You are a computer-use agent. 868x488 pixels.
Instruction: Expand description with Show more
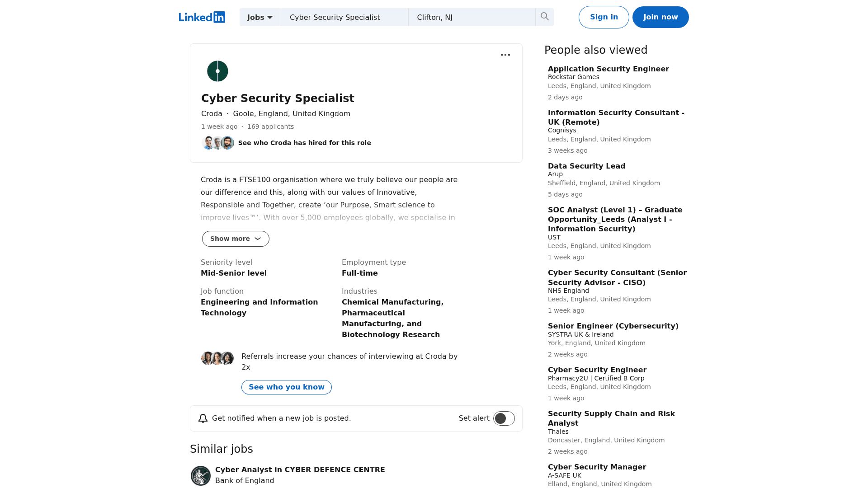[x=236, y=239]
